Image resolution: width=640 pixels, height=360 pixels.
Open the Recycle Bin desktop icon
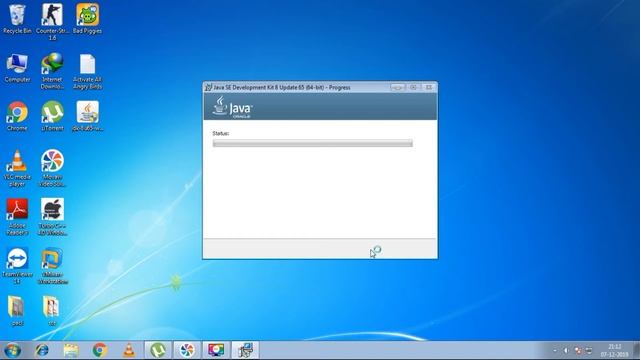click(17, 19)
